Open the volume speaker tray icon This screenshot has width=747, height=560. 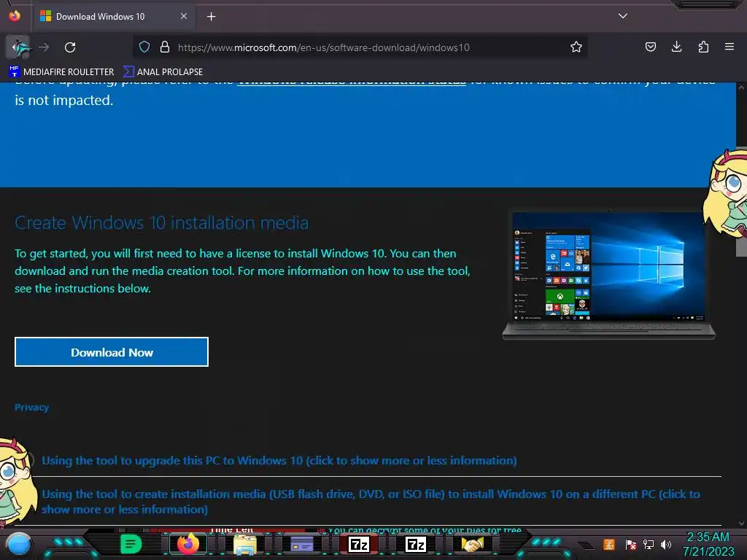[x=666, y=544]
